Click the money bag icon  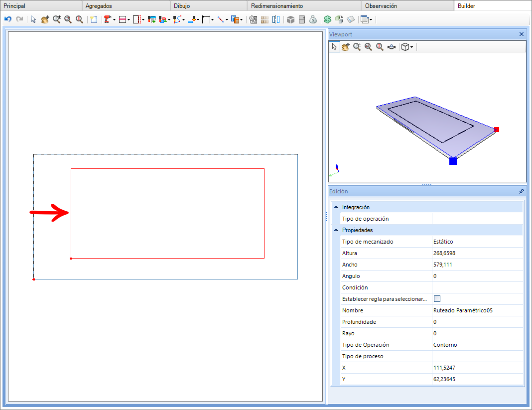click(313, 19)
